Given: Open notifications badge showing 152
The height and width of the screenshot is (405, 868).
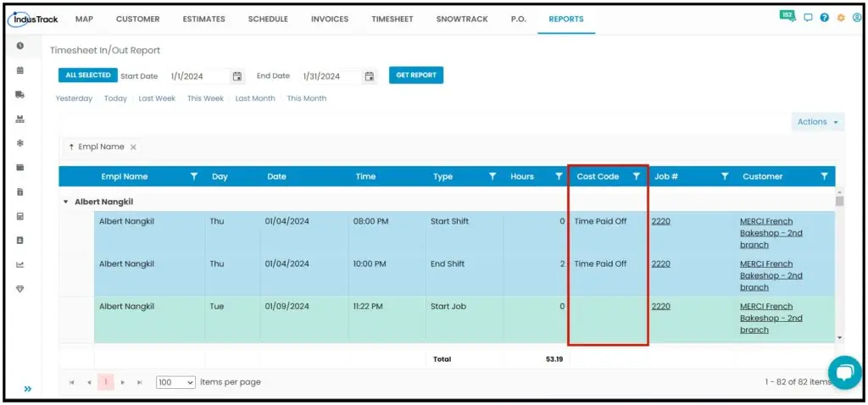Looking at the screenshot, I should pos(787,15).
